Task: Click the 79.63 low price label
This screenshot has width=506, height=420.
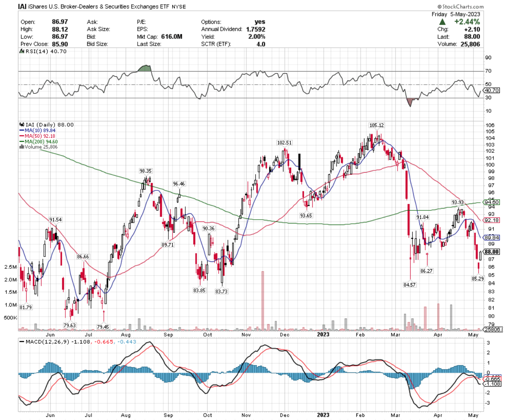Action: click(x=70, y=325)
